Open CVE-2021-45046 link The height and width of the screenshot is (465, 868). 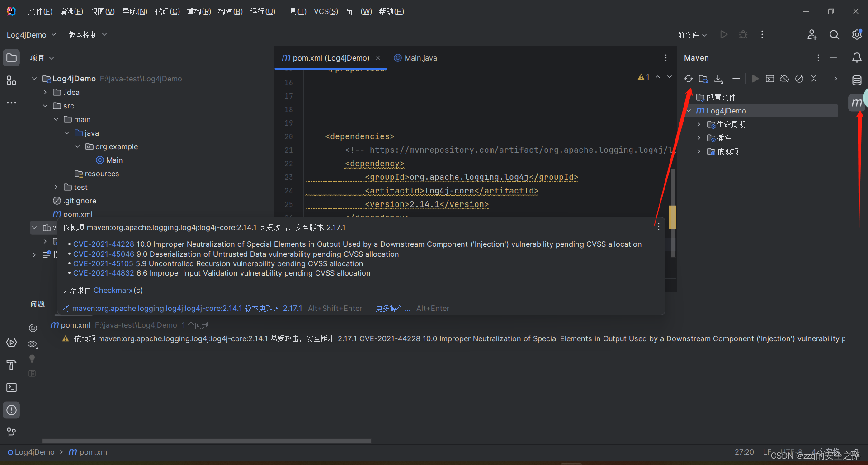coord(104,254)
